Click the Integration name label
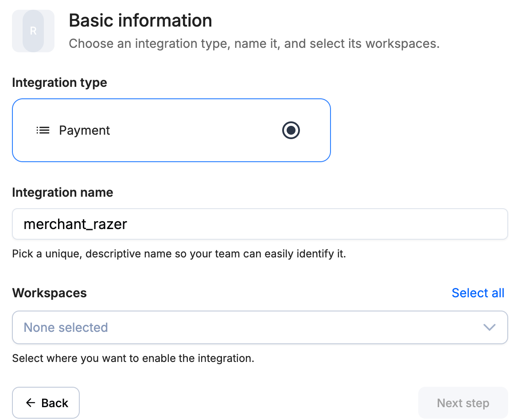521x420 pixels. click(x=62, y=192)
